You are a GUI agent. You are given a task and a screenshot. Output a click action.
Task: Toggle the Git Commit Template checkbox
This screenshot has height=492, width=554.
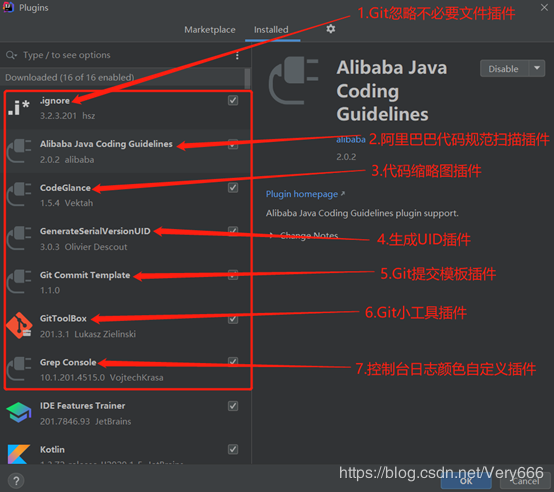click(233, 275)
